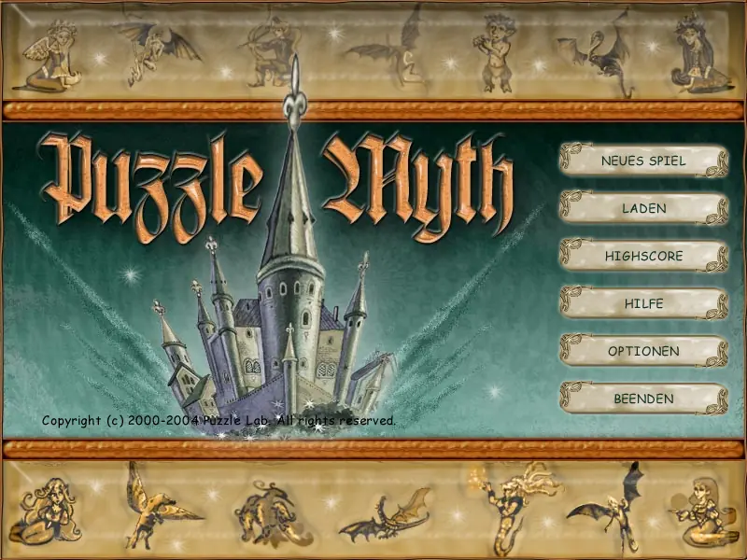Start a new game with NEUES SPIEL
The height and width of the screenshot is (560, 747).
643,161
